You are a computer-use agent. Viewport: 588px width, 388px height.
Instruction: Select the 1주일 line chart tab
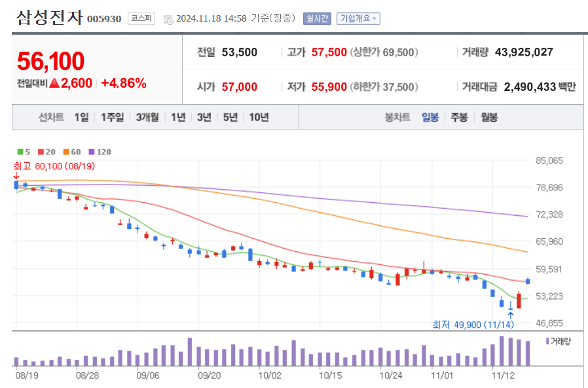click(x=112, y=117)
